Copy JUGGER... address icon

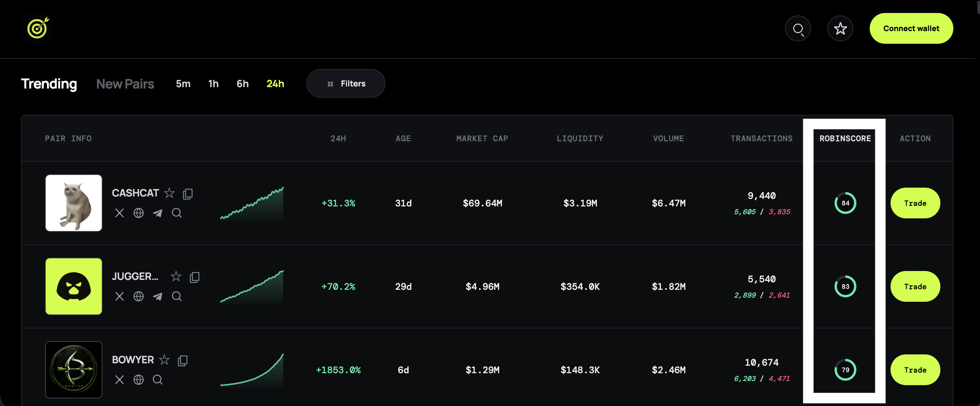(x=194, y=277)
